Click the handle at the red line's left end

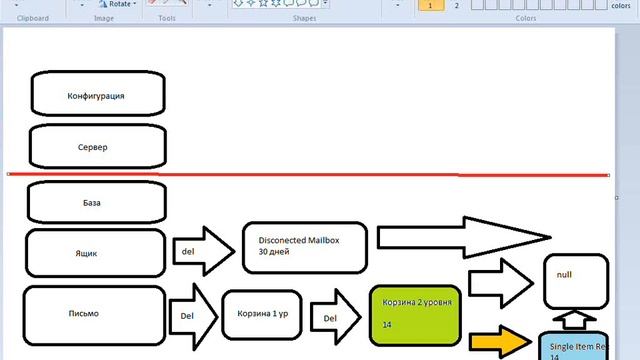coord(9,174)
